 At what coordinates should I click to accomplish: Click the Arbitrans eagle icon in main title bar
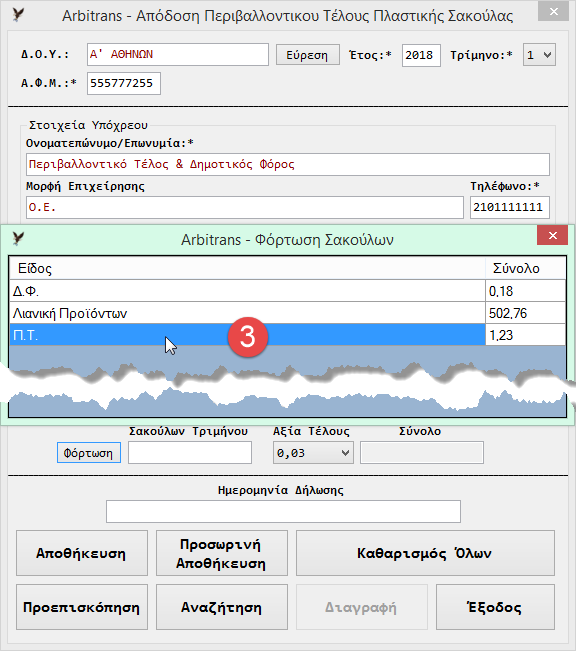pos(18,15)
